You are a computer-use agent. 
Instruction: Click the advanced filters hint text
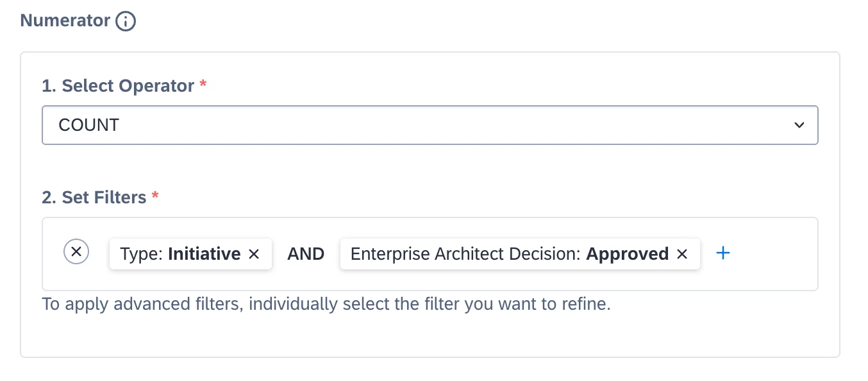(326, 303)
